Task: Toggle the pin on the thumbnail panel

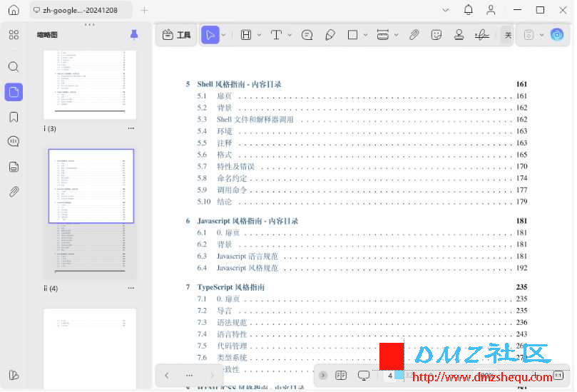Action: pos(134,34)
